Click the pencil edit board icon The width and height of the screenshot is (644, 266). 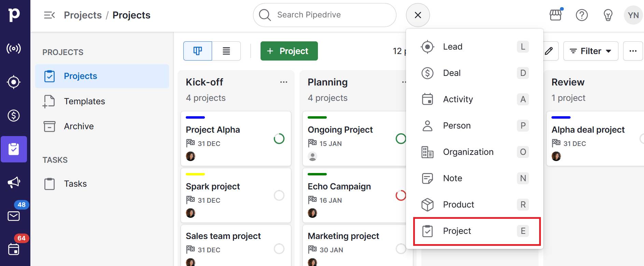tap(549, 51)
